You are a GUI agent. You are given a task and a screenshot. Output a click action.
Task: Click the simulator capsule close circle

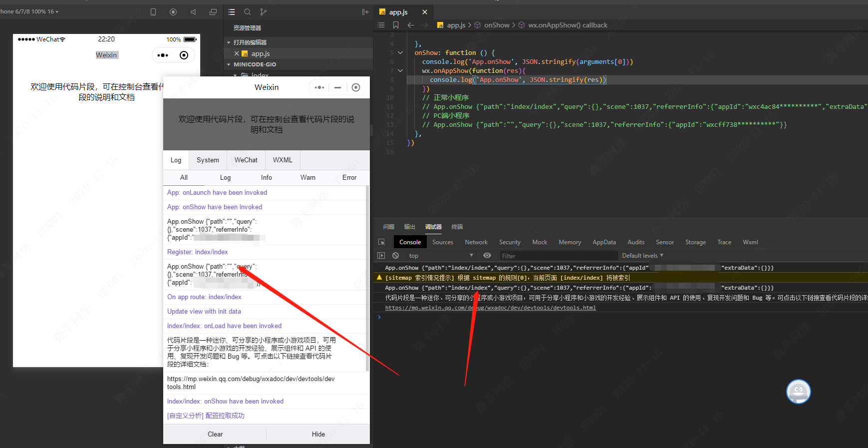pyautogui.click(x=184, y=55)
